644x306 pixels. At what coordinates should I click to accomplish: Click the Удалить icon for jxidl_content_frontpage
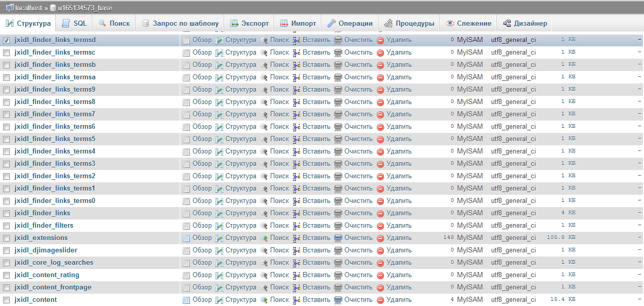[x=380, y=287]
